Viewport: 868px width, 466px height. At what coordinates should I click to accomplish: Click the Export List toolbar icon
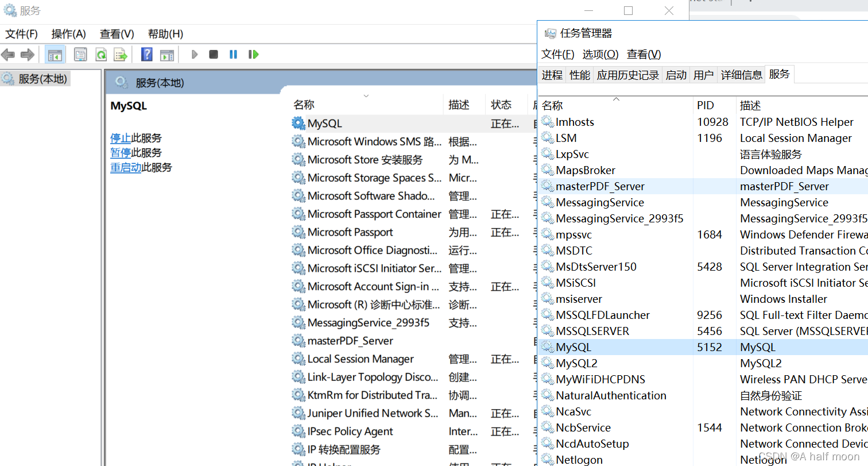coord(121,55)
